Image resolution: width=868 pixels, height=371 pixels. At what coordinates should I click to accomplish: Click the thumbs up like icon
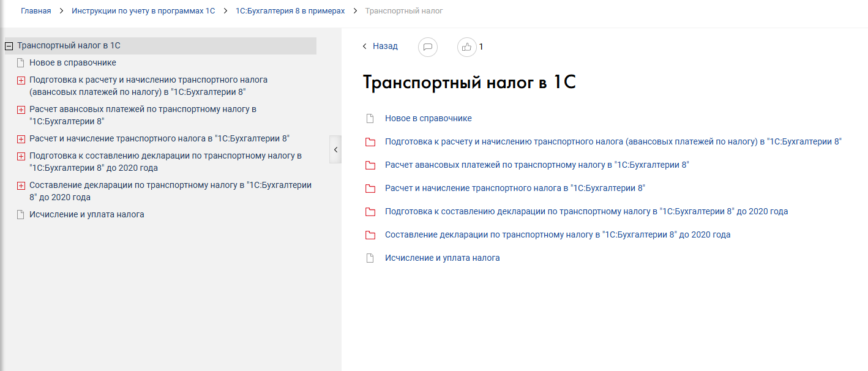pos(466,47)
